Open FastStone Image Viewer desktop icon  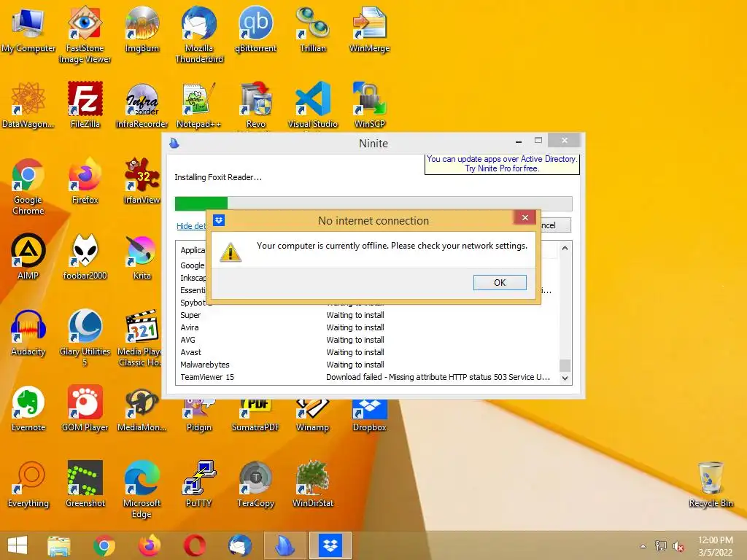point(85,34)
